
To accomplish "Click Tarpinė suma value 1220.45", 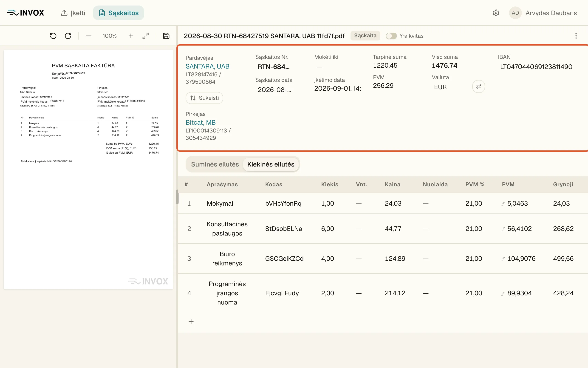I will click(x=385, y=66).
